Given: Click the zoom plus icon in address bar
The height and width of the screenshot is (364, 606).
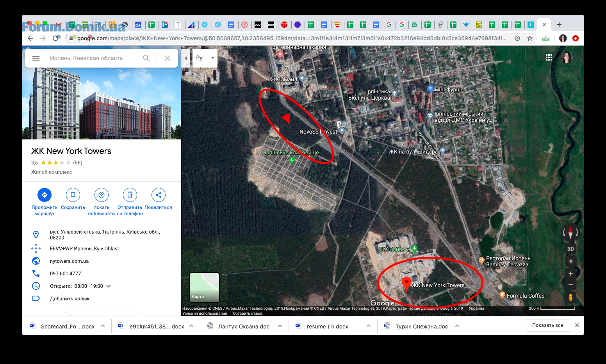Looking at the screenshot, I should click(517, 38).
